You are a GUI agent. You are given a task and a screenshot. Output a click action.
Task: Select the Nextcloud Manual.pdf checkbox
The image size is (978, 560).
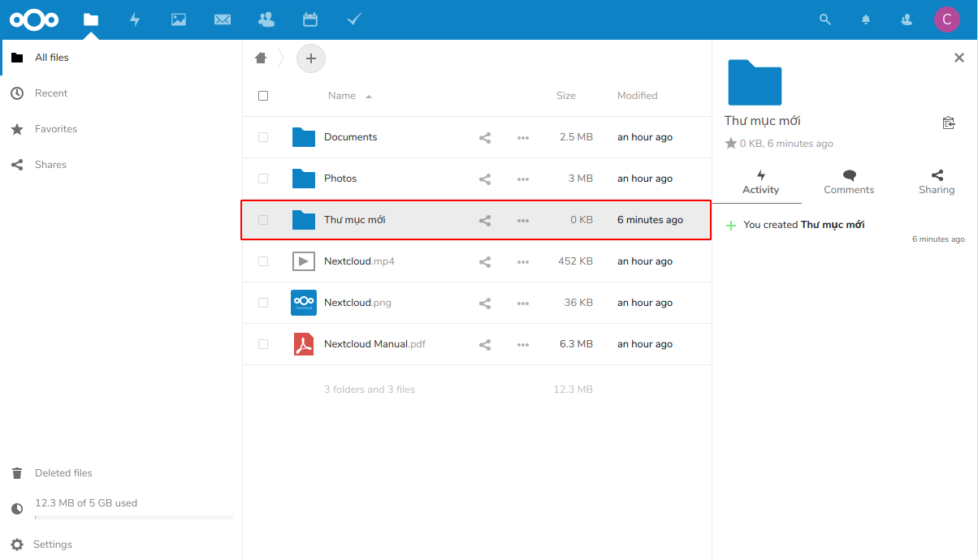pos(263,344)
